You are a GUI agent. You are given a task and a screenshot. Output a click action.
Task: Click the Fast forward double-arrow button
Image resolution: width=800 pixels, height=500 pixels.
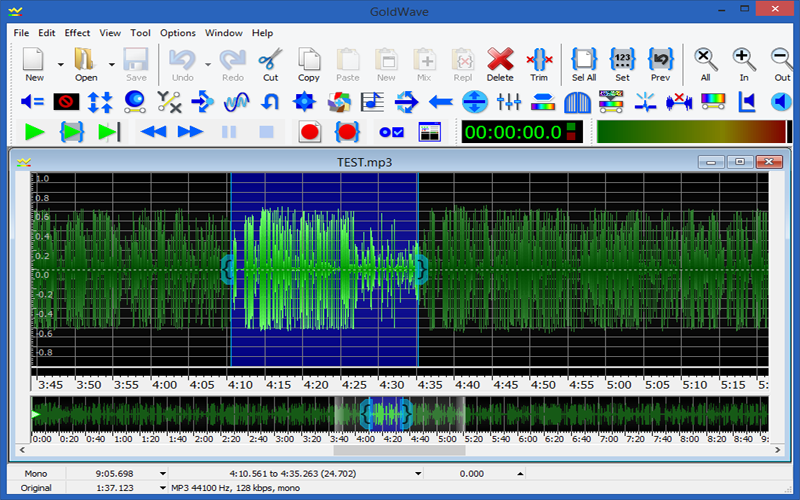[190, 133]
